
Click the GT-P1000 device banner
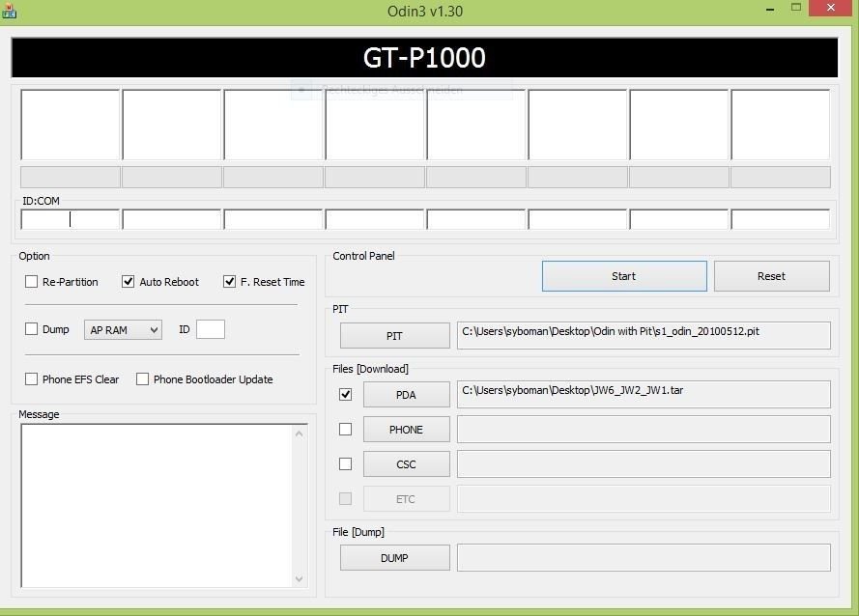coord(424,58)
